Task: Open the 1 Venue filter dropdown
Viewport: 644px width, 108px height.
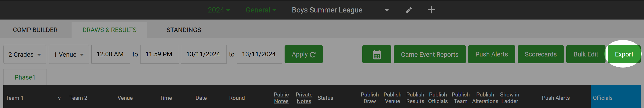Action: tap(69, 54)
